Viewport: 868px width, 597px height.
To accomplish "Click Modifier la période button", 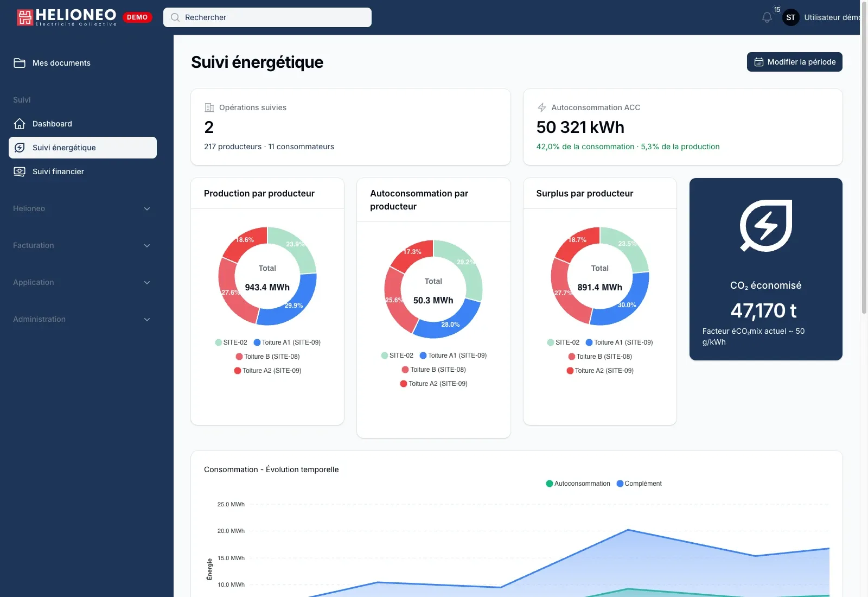I will point(795,62).
